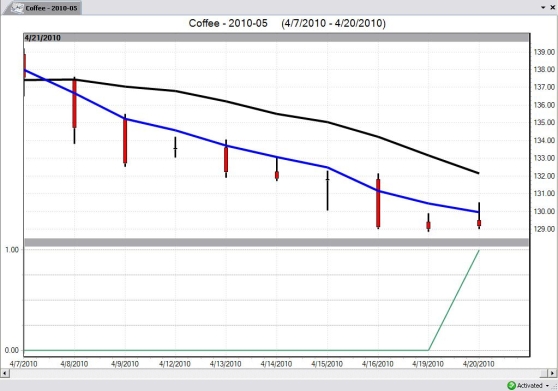Click the gray divider bar between chart panes
Viewport: 558px width, 391px height.
[277, 243]
